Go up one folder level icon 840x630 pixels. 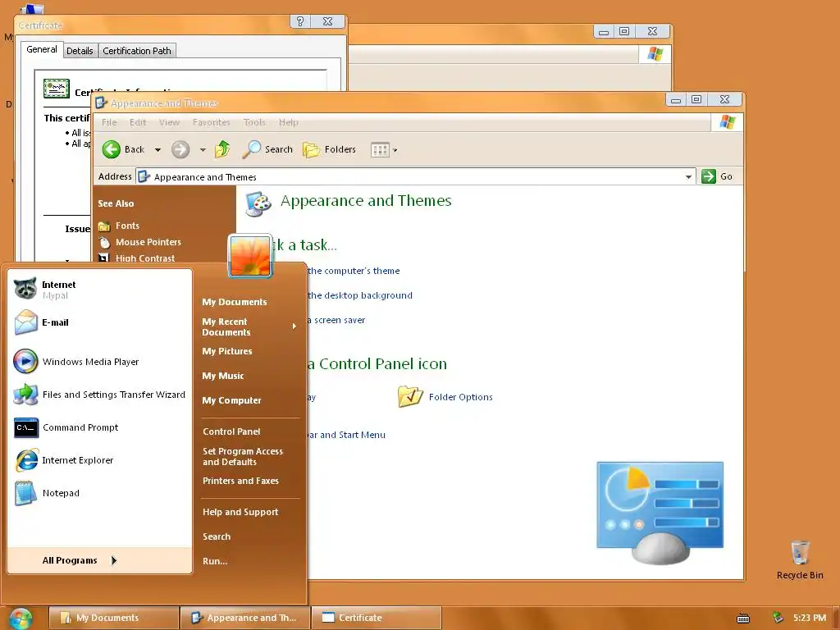(222, 149)
